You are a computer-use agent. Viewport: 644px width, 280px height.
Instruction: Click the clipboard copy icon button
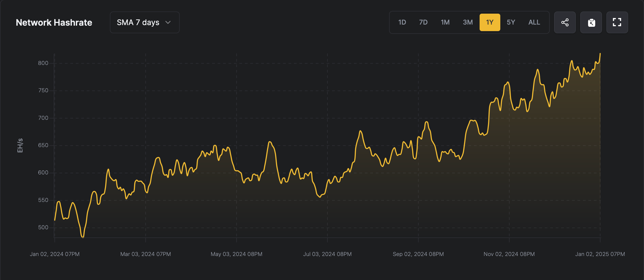(591, 22)
